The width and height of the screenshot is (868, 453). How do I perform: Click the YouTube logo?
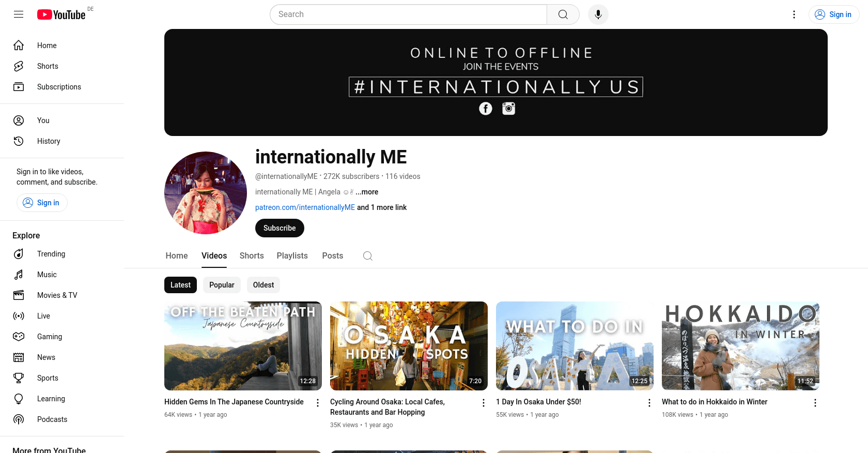point(61,14)
